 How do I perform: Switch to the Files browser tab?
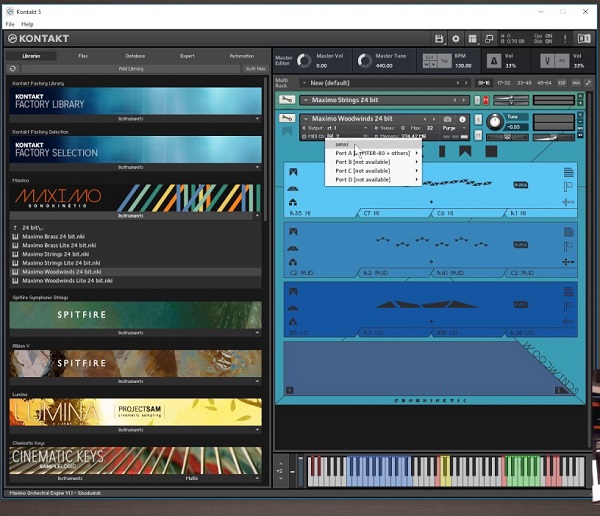click(83, 56)
